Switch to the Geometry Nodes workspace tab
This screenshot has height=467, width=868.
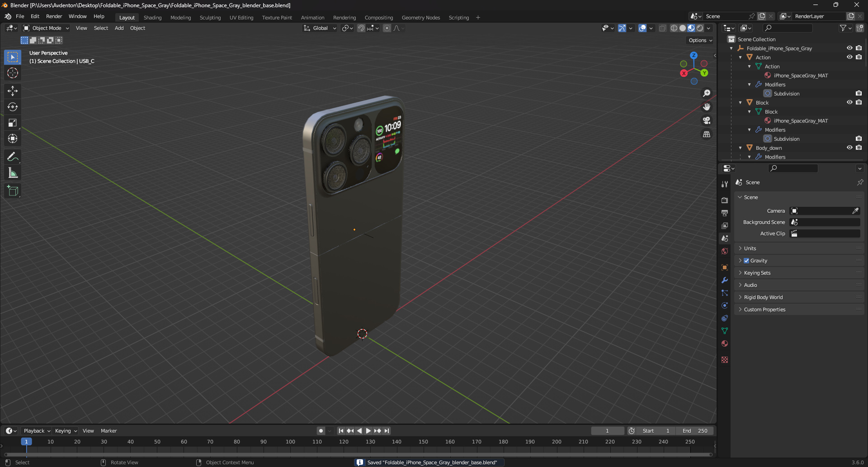click(x=420, y=18)
